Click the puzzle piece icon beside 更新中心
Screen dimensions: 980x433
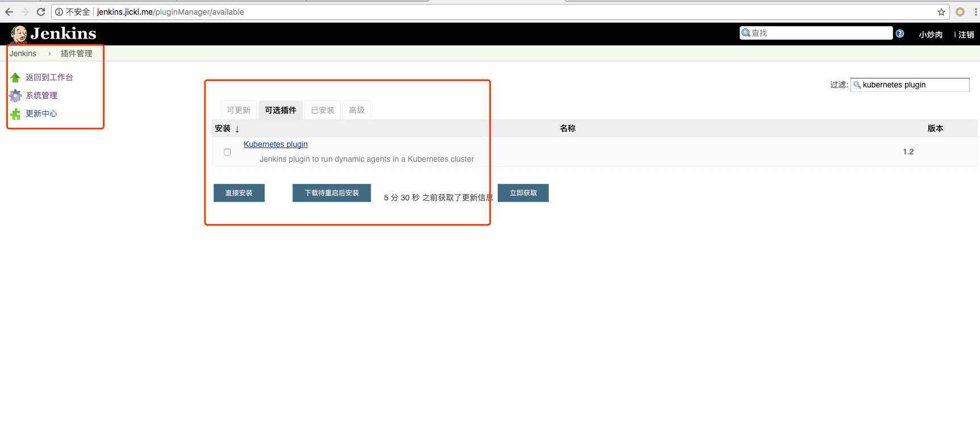15,113
